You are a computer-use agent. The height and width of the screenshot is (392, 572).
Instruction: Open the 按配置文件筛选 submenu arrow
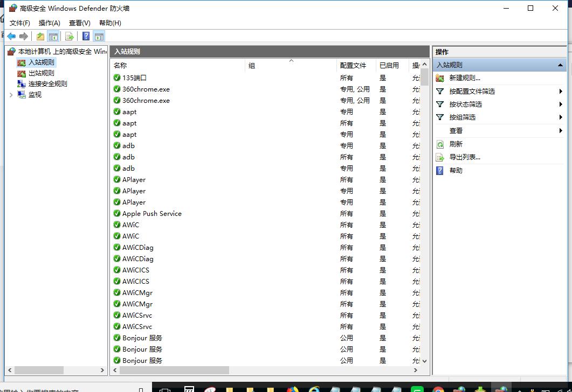(561, 91)
